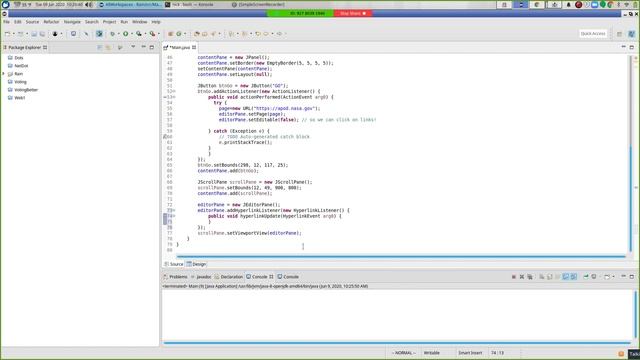640x360 pixels.
Task: Select the Main.java editor tab
Action: (180, 48)
